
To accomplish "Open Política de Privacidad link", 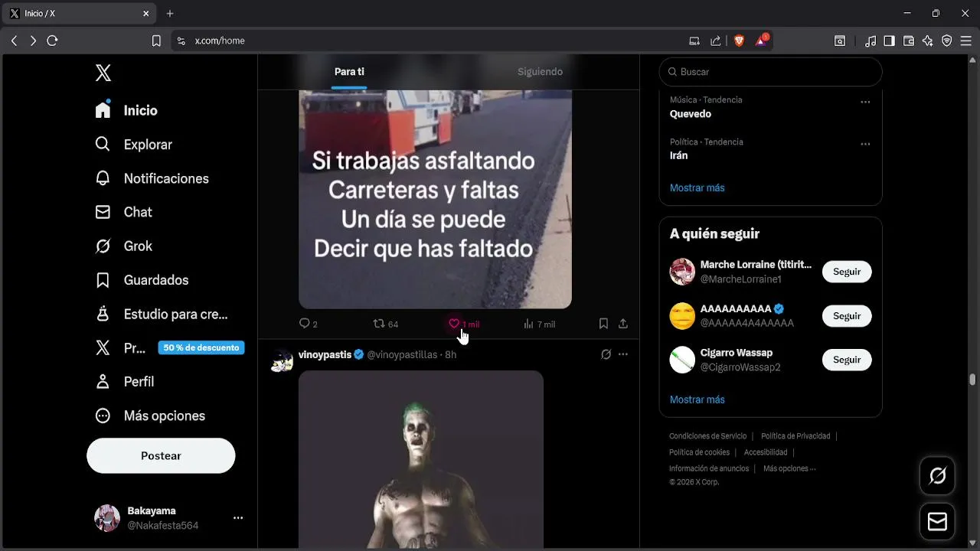I will click(795, 436).
